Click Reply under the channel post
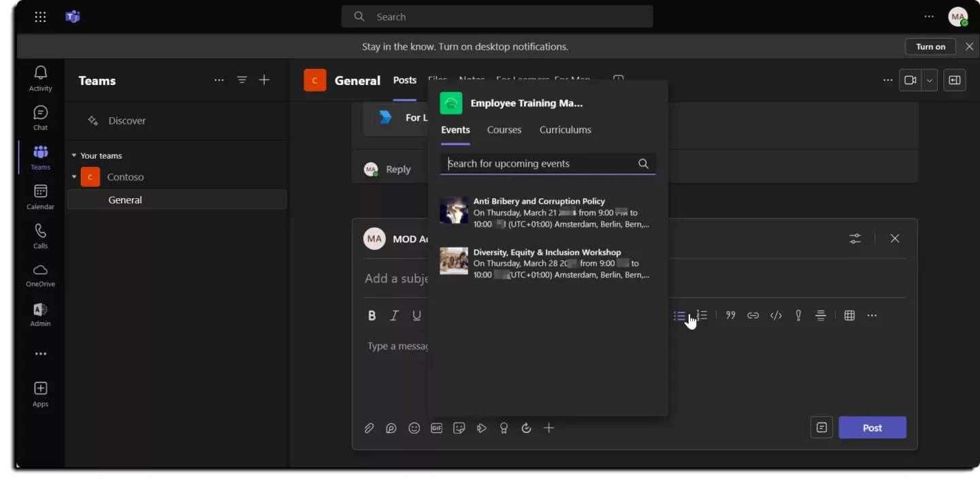980x484 pixels. 398,169
